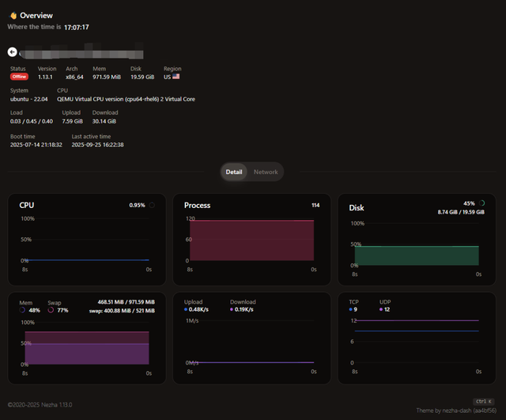Click the Overview heading

pyautogui.click(x=36, y=16)
